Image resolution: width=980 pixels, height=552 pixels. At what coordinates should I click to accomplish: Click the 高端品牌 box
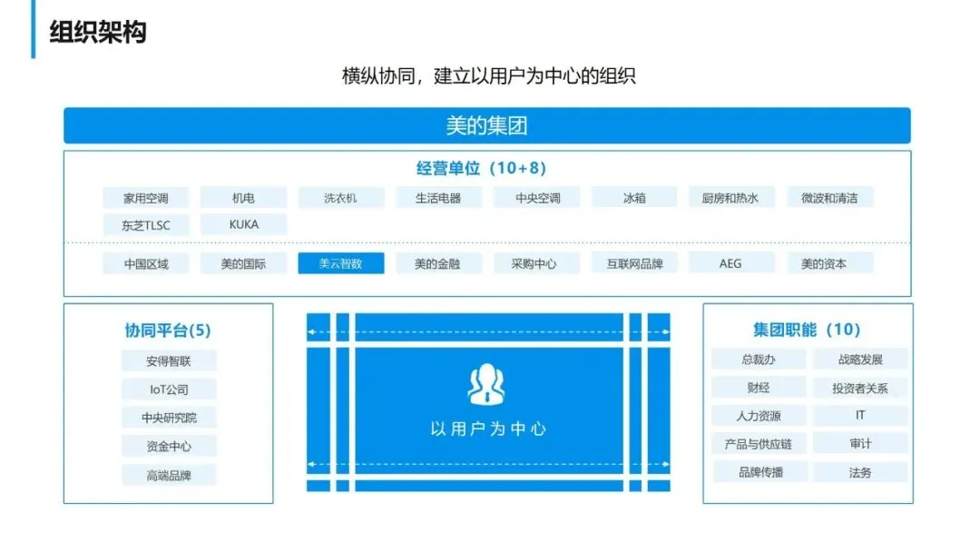tap(169, 475)
